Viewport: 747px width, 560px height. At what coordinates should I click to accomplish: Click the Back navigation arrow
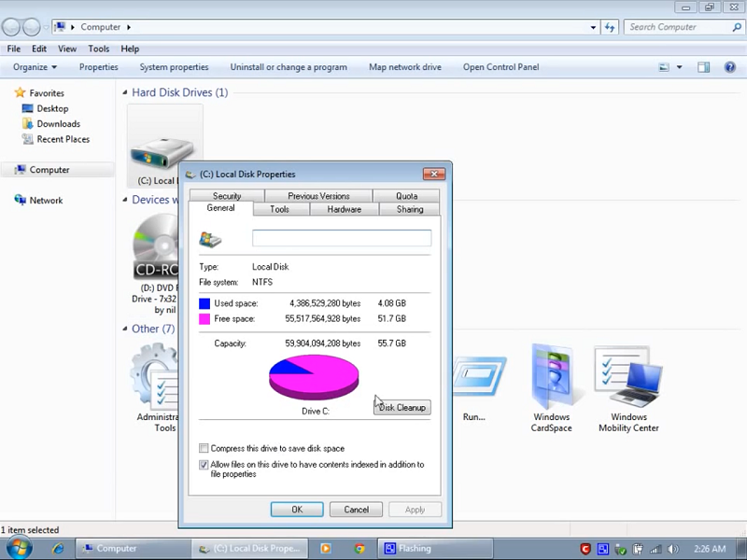click(x=11, y=27)
